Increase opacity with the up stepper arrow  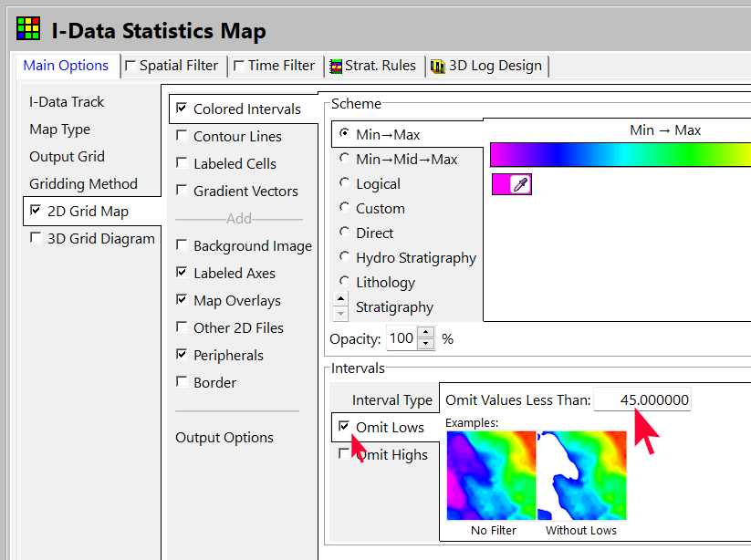(x=426, y=332)
